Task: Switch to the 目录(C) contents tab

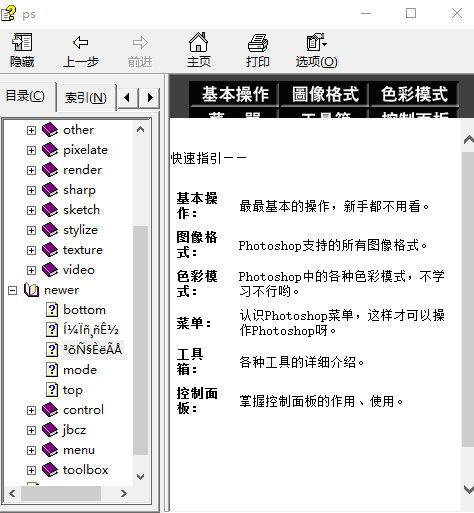Action: (x=27, y=96)
